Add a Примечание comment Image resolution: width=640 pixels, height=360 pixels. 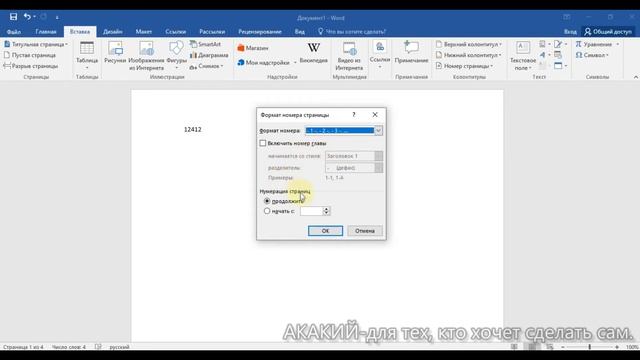click(411, 53)
